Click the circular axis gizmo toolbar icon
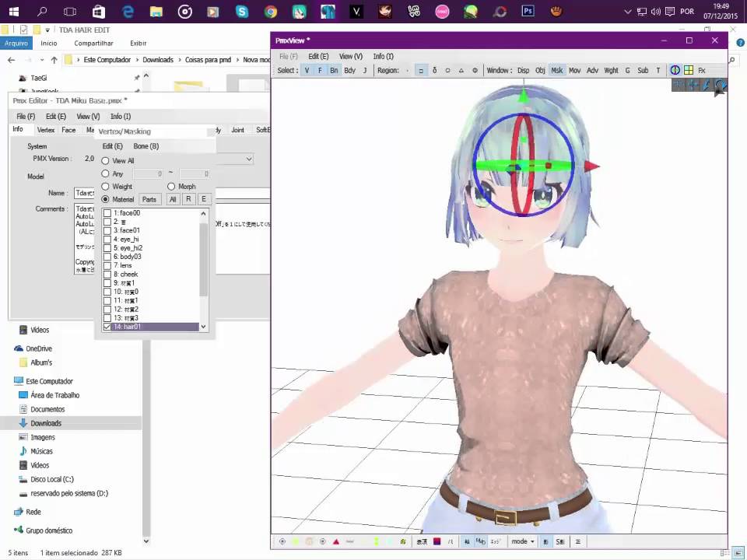The width and height of the screenshot is (747, 560). pos(675,71)
